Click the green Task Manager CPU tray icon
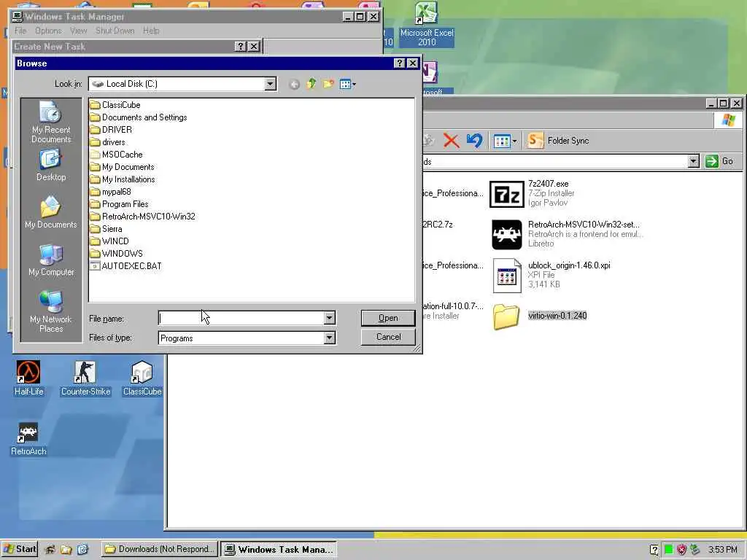This screenshot has height=560, width=747. coord(668,550)
